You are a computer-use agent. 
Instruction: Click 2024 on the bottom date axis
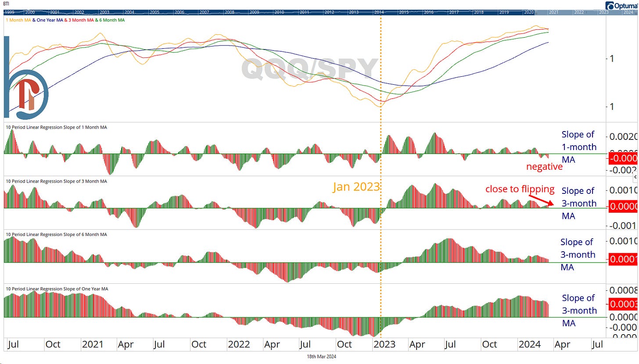coord(530,344)
